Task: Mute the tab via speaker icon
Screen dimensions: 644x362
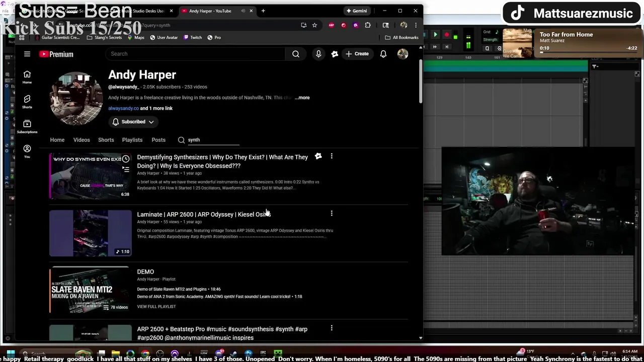Action: [243, 11]
